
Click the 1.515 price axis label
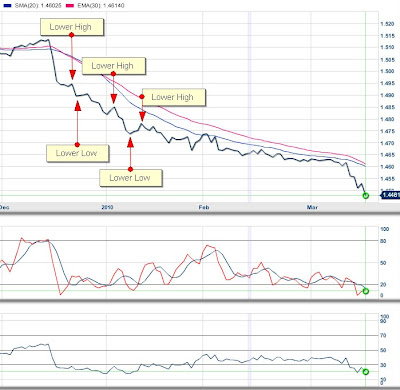click(x=387, y=36)
